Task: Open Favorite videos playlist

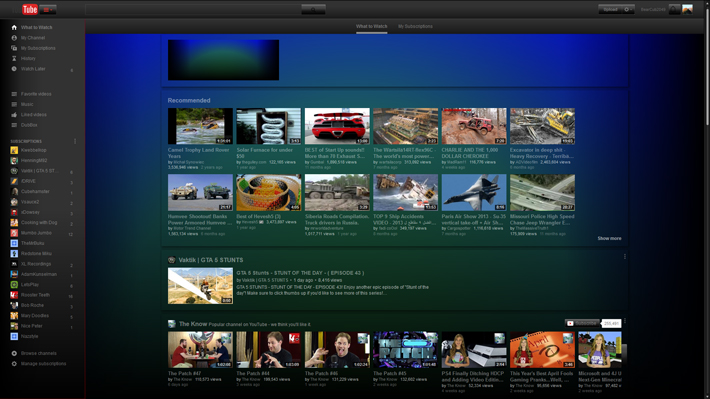Action: pyautogui.click(x=36, y=94)
